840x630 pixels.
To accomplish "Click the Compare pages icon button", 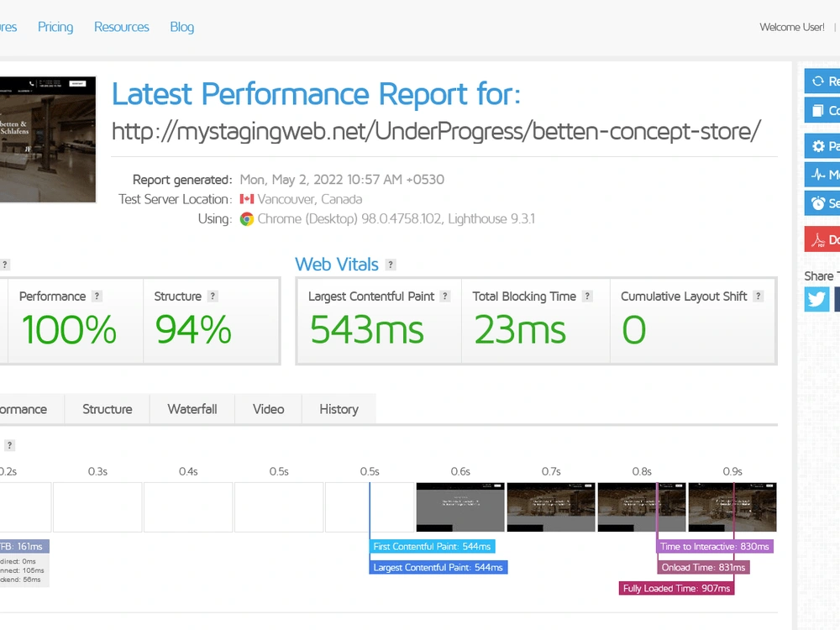I will [822, 110].
